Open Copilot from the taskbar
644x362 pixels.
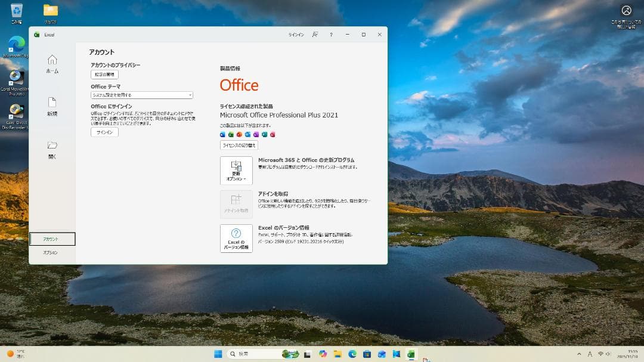pyautogui.click(x=323, y=353)
